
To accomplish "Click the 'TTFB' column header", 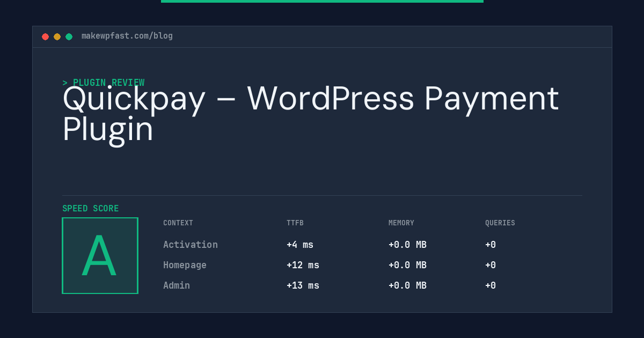I will [x=295, y=223].
